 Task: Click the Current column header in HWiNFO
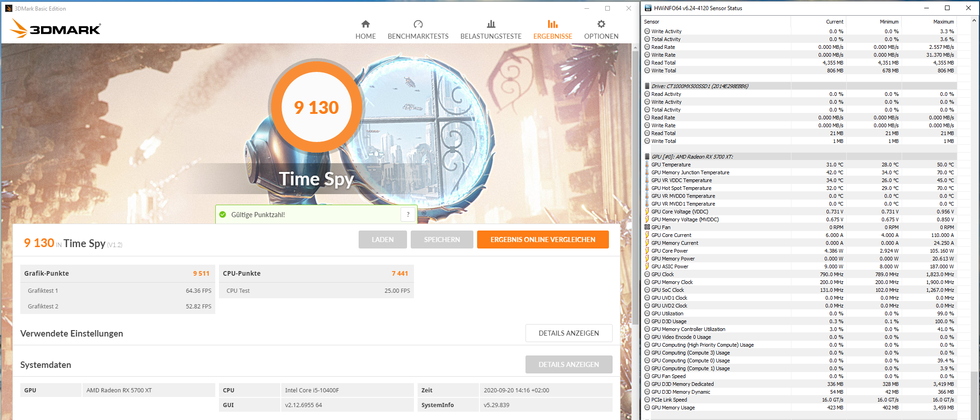[819, 22]
